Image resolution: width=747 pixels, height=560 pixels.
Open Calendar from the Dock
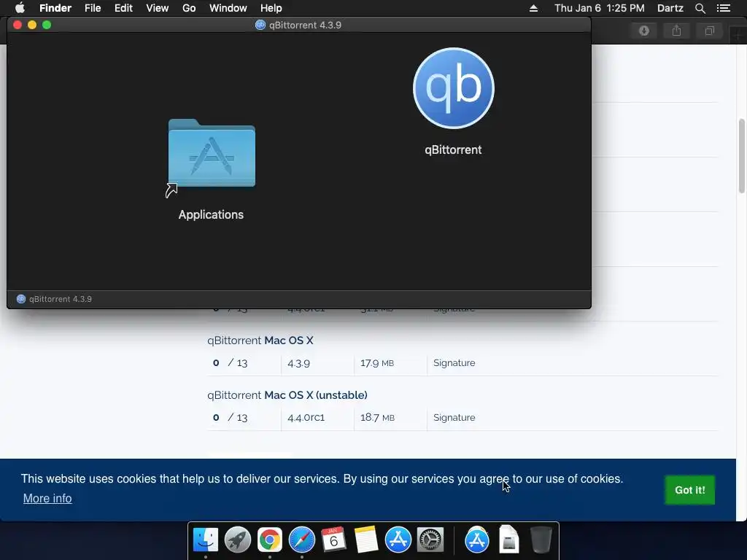tap(333, 540)
